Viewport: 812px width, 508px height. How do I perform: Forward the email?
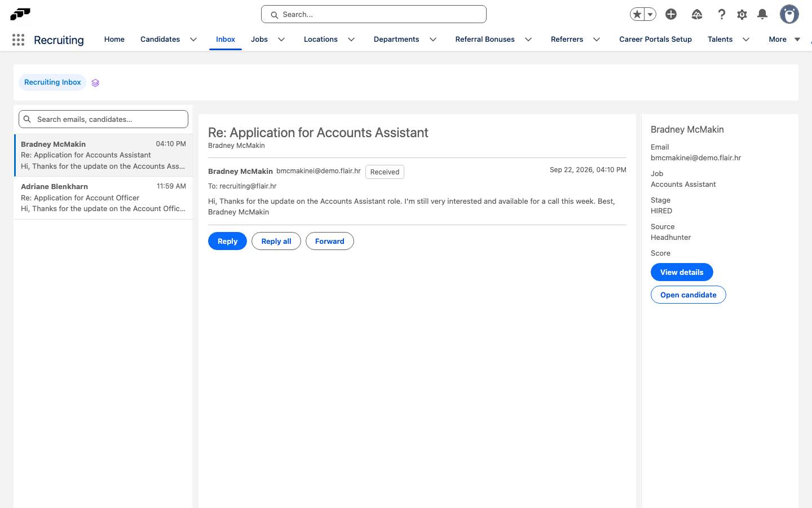tap(330, 241)
